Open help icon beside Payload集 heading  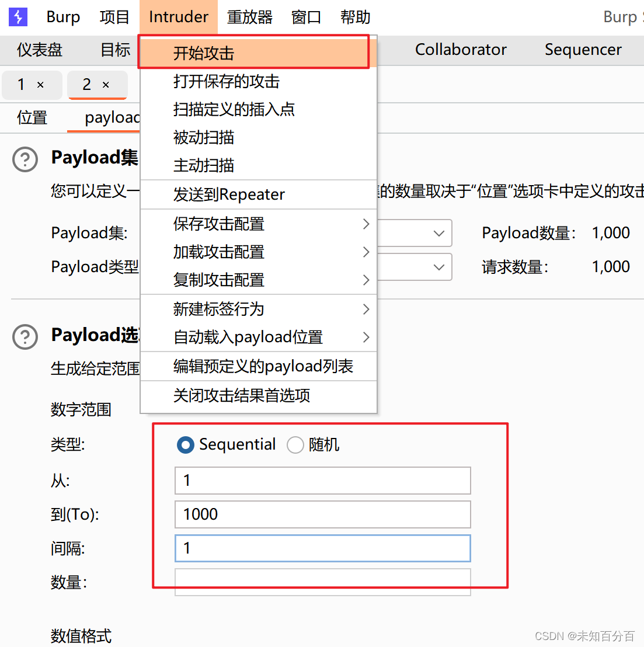point(25,159)
